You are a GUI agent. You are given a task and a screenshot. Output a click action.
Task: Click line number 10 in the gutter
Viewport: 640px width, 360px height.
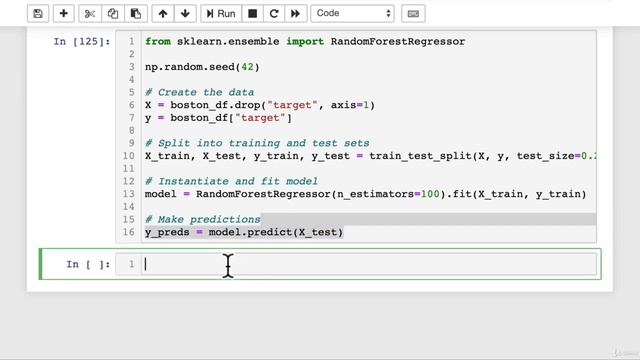click(x=129, y=156)
